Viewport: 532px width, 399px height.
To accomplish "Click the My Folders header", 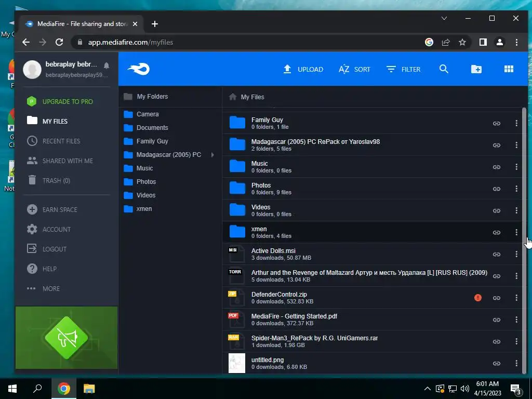I will click(x=146, y=96).
